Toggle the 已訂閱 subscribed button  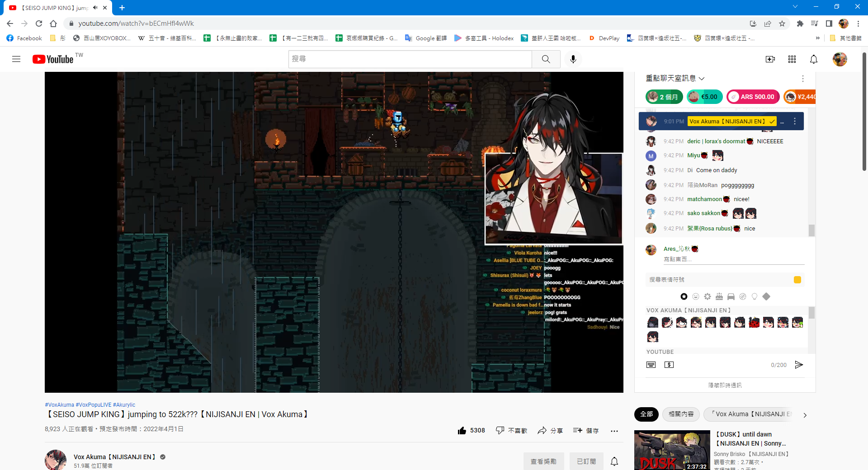(586, 461)
